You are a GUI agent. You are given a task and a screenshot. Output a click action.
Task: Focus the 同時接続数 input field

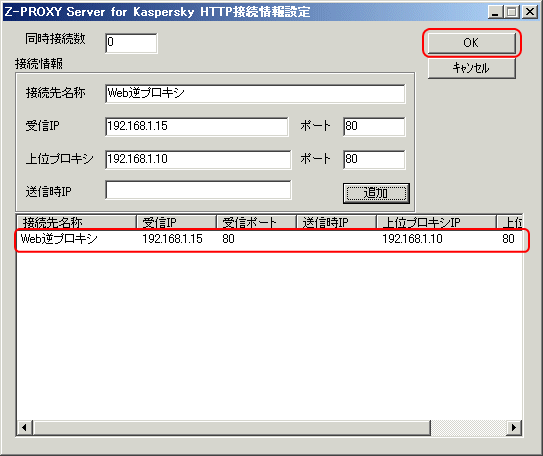pyautogui.click(x=131, y=43)
